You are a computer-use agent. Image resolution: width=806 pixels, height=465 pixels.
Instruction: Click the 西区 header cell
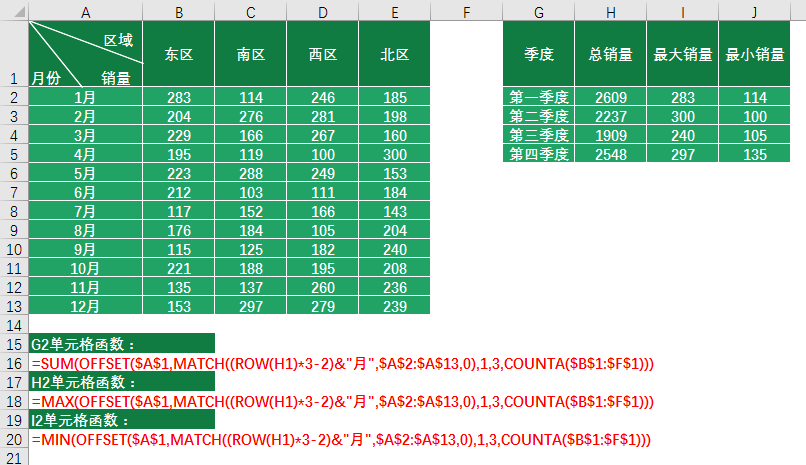tap(322, 53)
